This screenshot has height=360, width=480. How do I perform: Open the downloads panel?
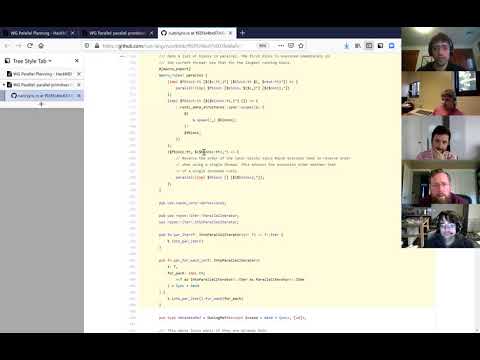(347, 46)
